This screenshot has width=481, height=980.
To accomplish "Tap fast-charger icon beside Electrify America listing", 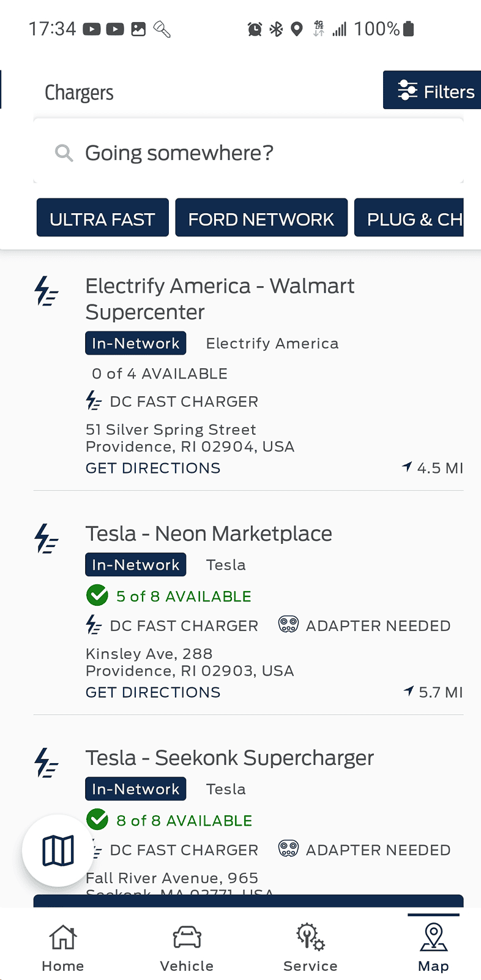I will click(47, 291).
